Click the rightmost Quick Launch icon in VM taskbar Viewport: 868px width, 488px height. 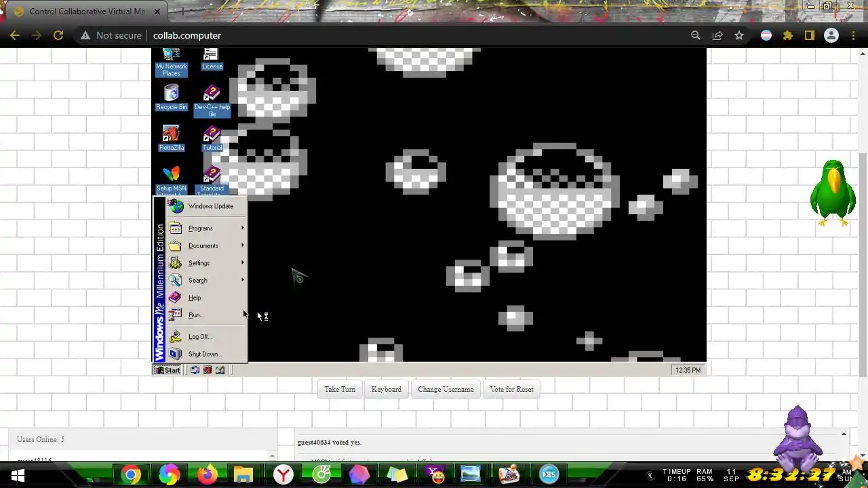[220, 370]
